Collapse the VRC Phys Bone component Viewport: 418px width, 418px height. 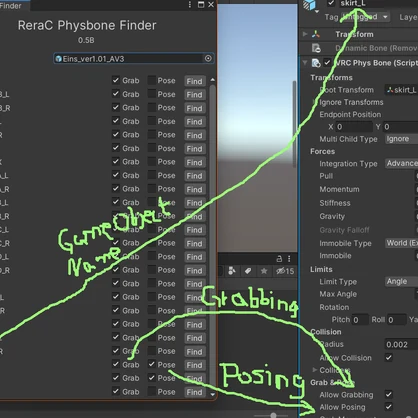click(305, 63)
